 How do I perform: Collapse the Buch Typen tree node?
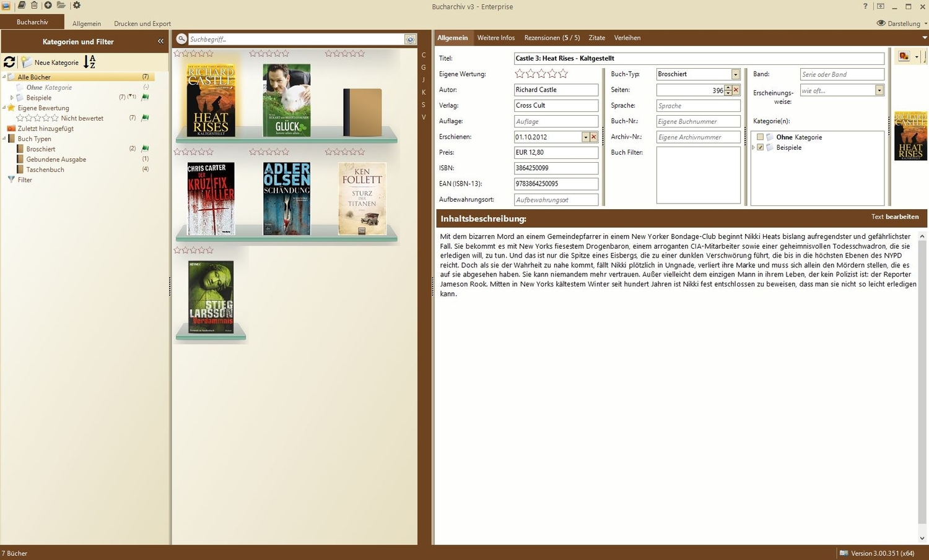tap(4, 139)
